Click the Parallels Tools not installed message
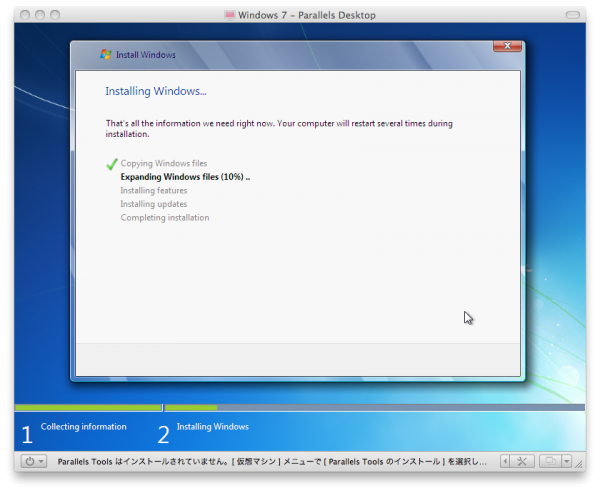Image resolution: width=600 pixels, height=493 pixels. pyautogui.click(x=272, y=462)
